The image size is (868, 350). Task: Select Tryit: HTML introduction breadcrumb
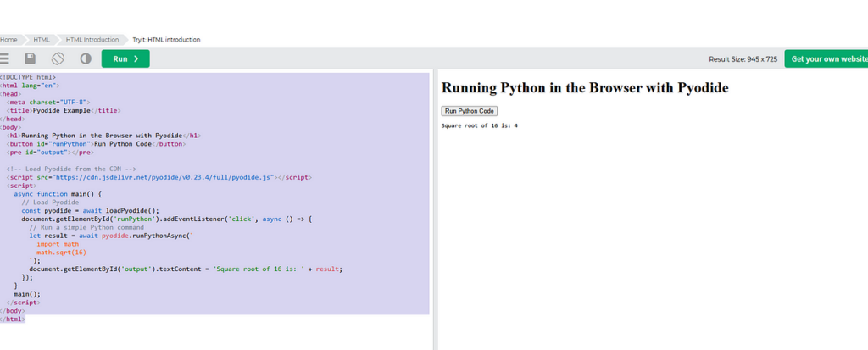(167, 40)
